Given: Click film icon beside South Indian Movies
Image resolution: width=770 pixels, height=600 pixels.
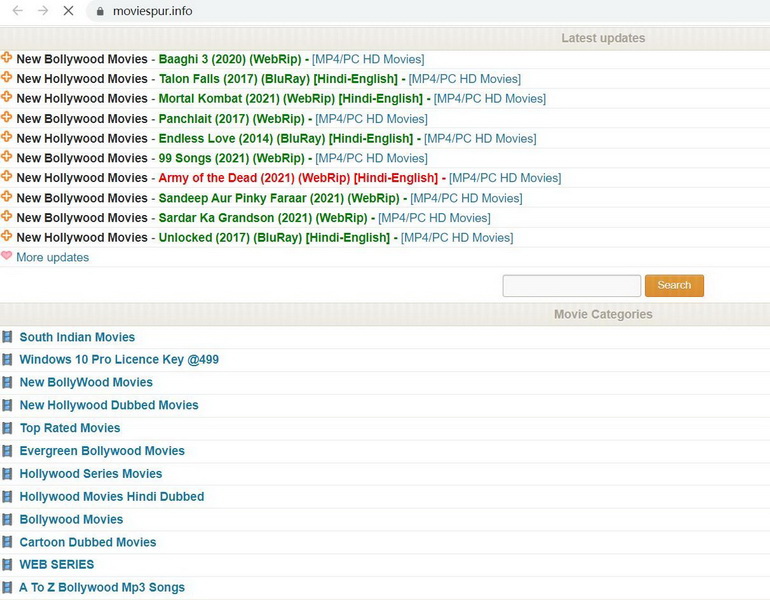Looking at the screenshot, I should [x=8, y=337].
